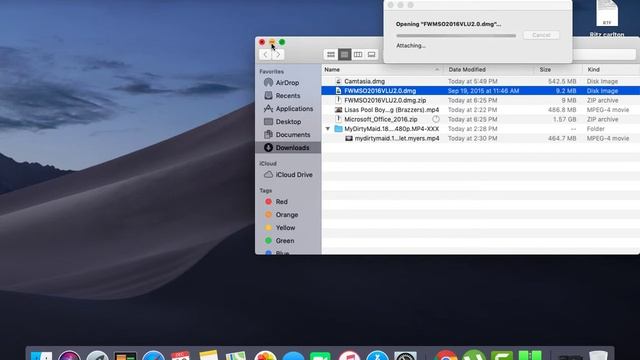Viewport: 640px width, 360px height.
Task: Click the Attaching progress bar
Action: pos(456,36)
